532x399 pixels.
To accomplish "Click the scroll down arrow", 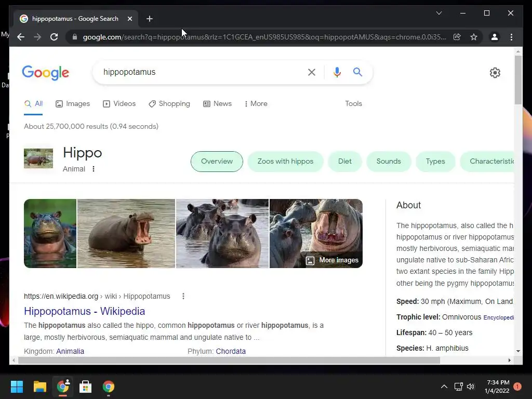I will [x=518, y=351].
